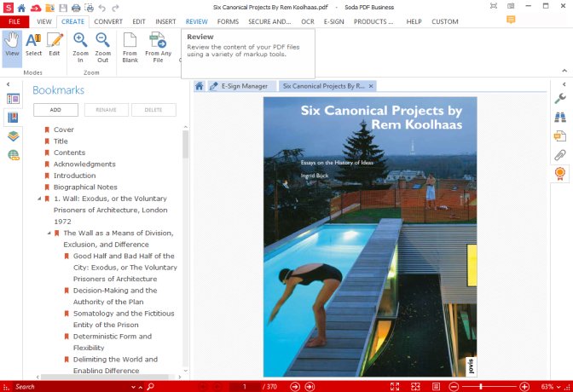
Task: Open wrench properties icon on right sidebar
Action: (560, 99)
